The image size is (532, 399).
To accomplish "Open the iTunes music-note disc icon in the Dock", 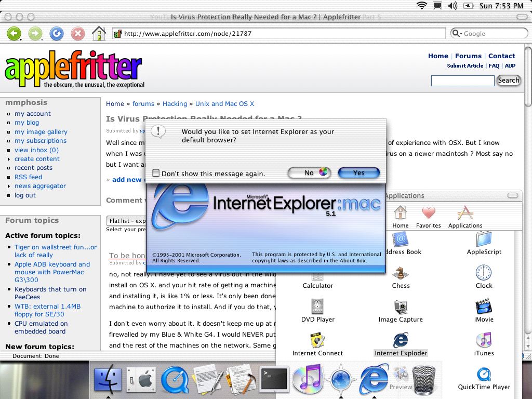I will [307, 379].
